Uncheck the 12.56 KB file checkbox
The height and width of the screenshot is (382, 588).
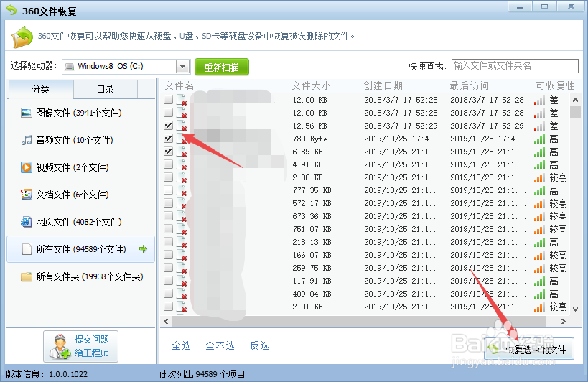point(169,125)
